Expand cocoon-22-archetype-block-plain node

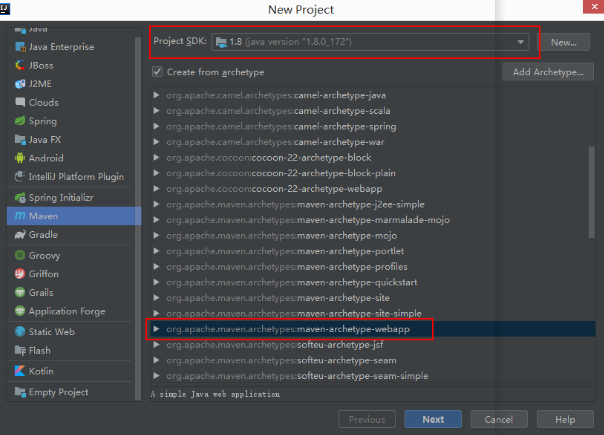coord(156,173)
